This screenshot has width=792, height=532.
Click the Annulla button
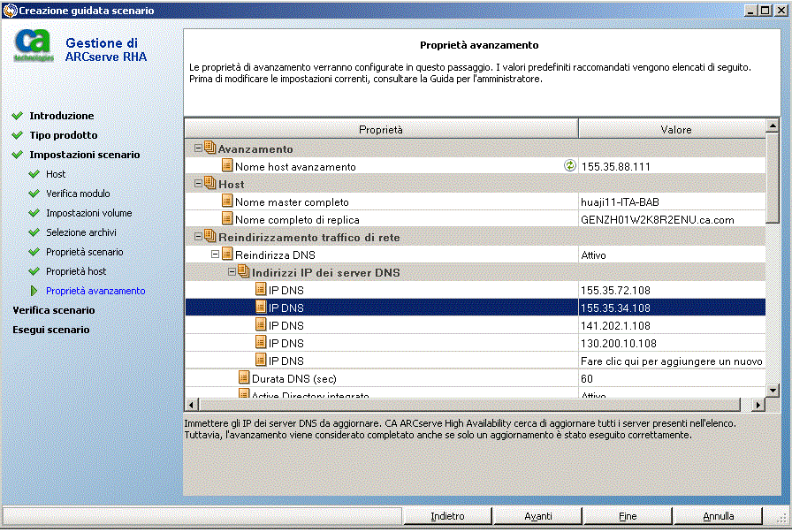coord(718,516)
